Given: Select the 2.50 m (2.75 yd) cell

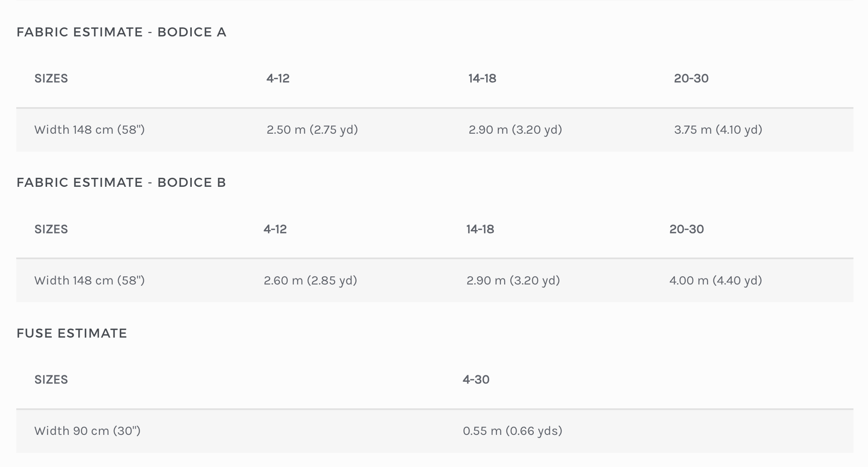Looking at the screenshot, I should [312, 129].
